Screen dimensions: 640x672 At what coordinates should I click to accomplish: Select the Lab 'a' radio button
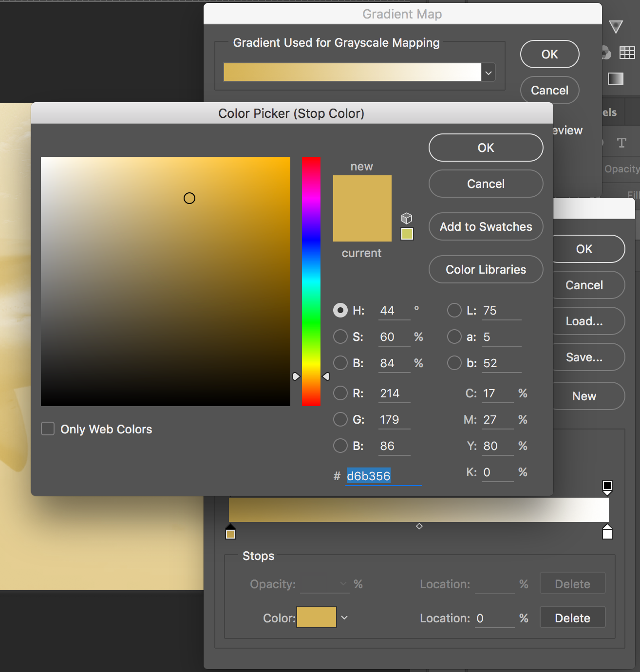(x=454, y=336)
